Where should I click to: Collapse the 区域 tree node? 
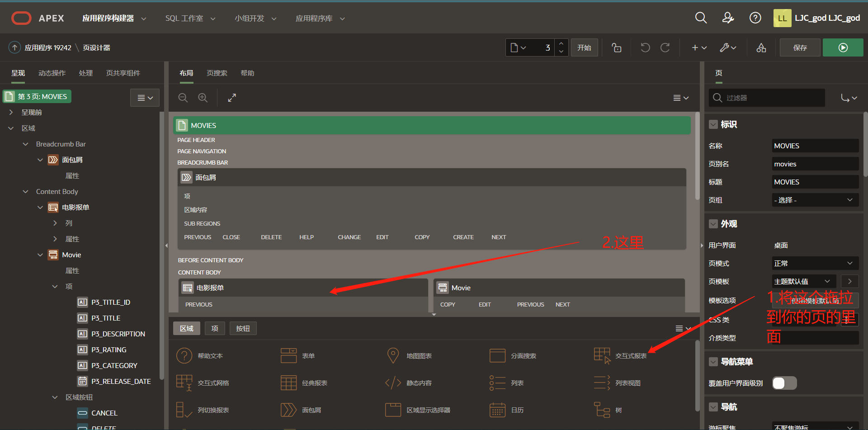[x=11, y=128]
